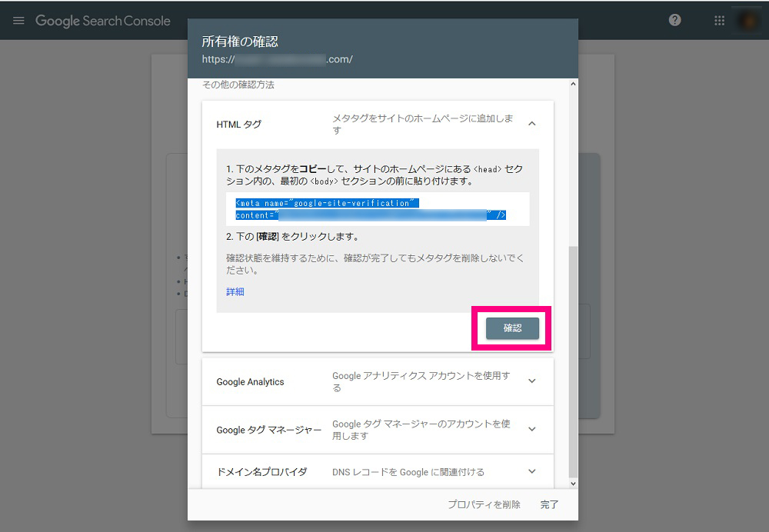The height and width of the screenshot is (532, 769).
Task: Click the highlighted meta tag code
Action: pyautogui.click(x=371, y=209)
